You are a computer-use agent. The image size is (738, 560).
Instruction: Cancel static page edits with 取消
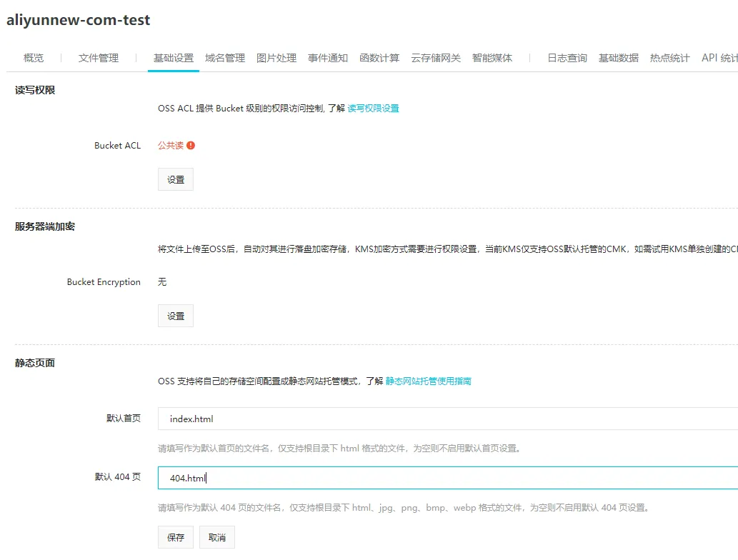click(x=217, y=537)
